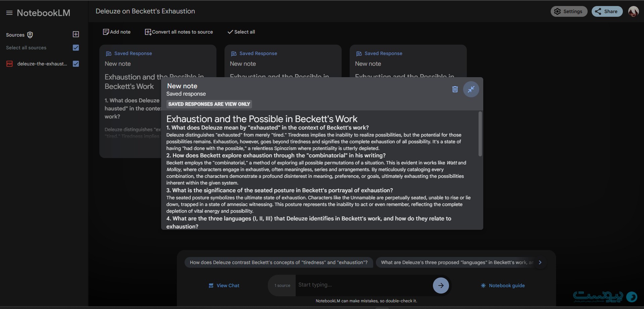Uncheck the deleuze-the-exhaust source checkbox
Image resolution: width=644 pixels, height=309 pixels.
coord(76,64)
